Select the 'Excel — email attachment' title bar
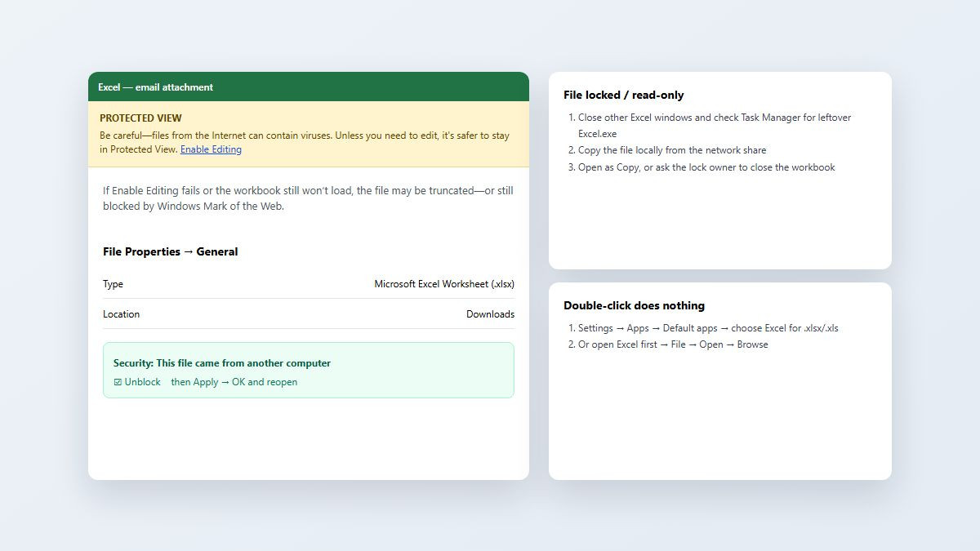 [x=309, y=87]
